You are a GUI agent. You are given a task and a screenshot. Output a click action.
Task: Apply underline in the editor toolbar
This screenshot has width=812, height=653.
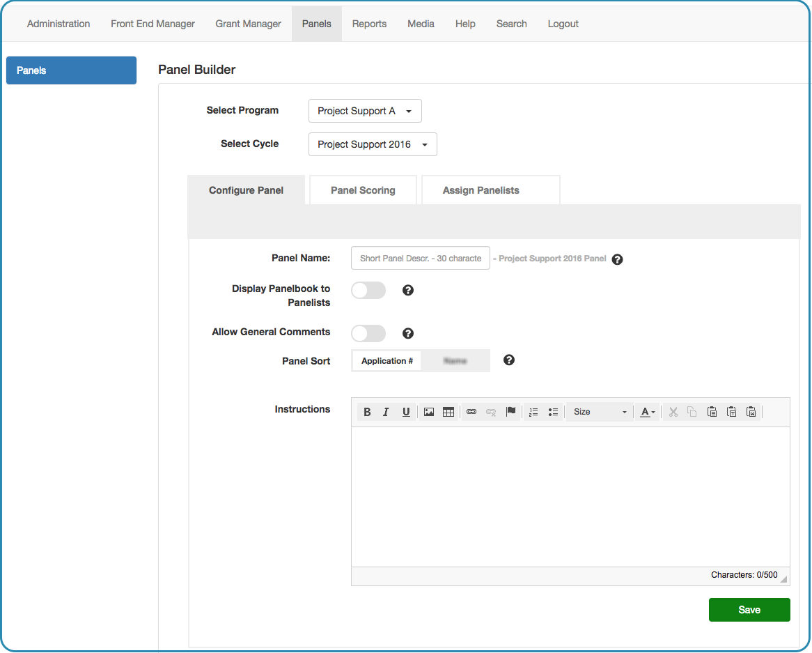[406, 412]
